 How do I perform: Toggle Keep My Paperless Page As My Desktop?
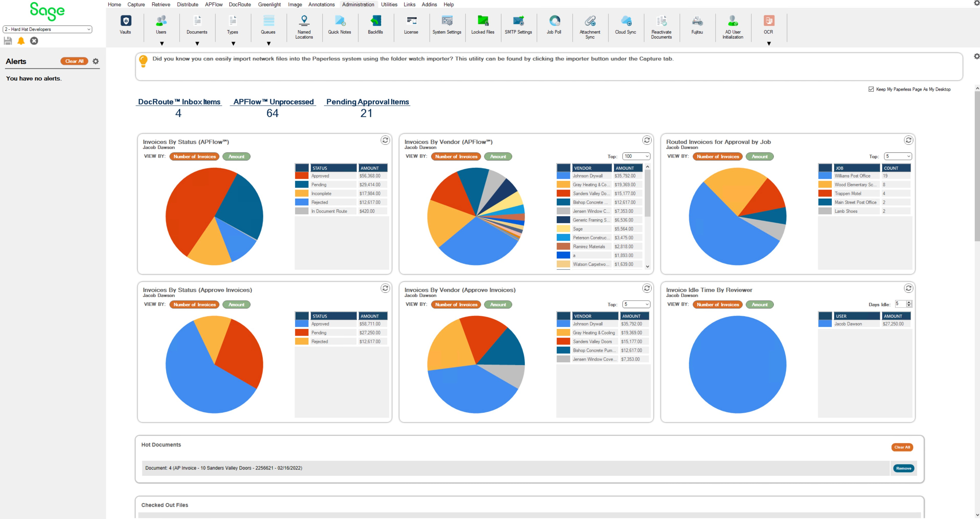871,89
